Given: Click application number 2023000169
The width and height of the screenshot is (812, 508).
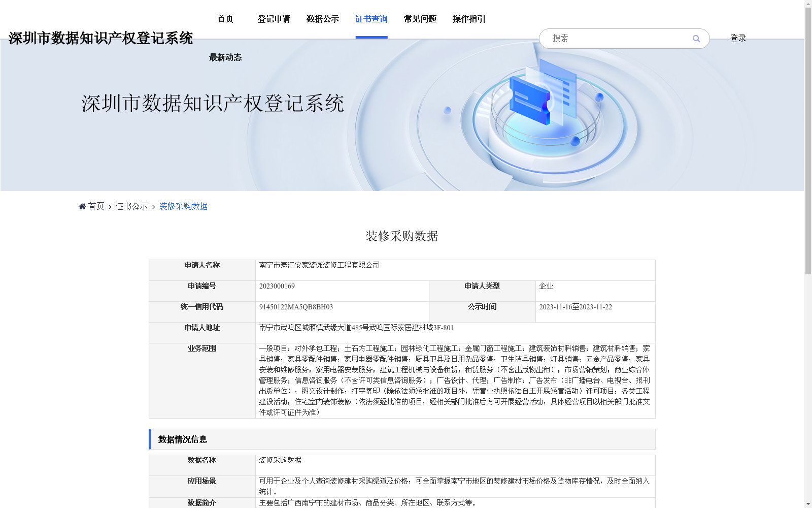Looking at the screenshot, I should click(x=277, y=286).
